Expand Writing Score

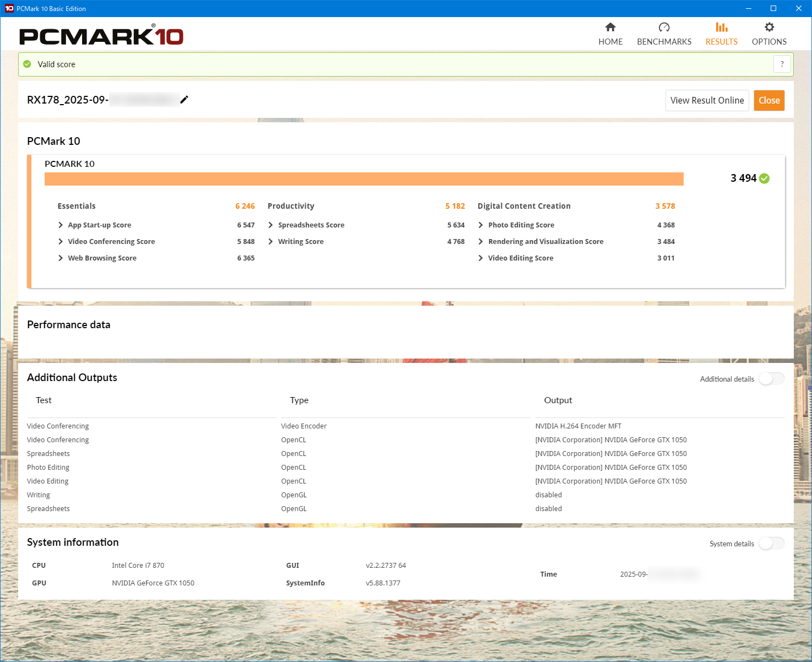point(270,241)
